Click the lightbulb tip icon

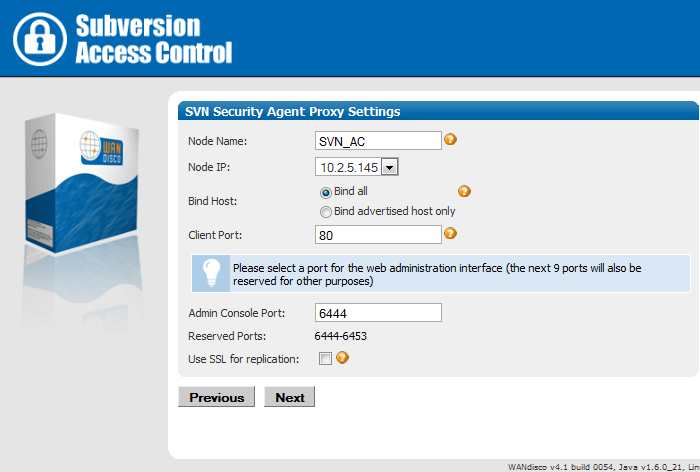click(211, 273)
